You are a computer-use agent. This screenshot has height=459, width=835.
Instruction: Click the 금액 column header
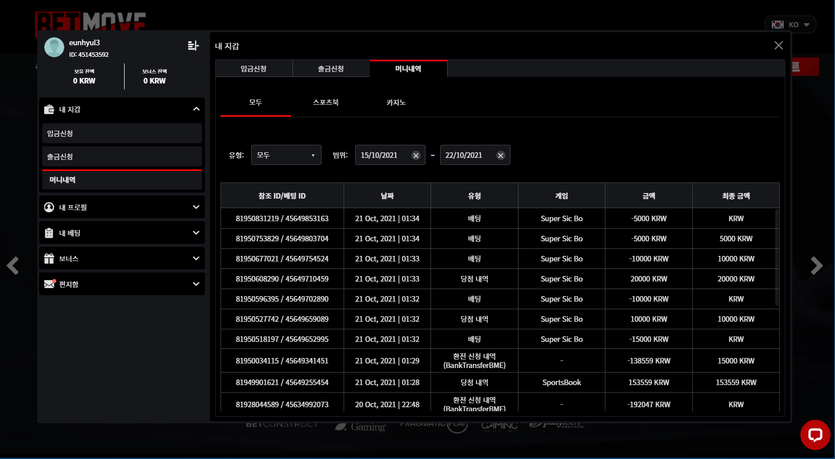[649, 196]
